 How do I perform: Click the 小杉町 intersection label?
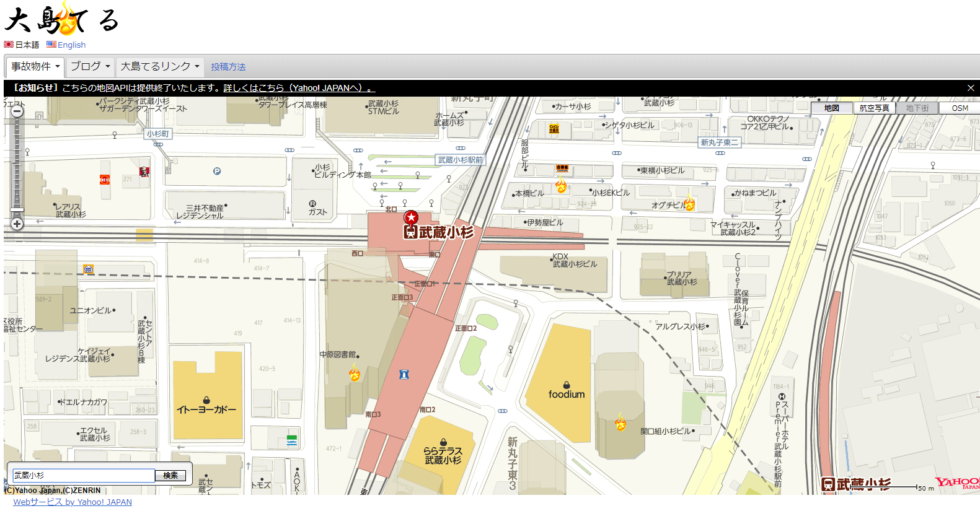point(157,134)
